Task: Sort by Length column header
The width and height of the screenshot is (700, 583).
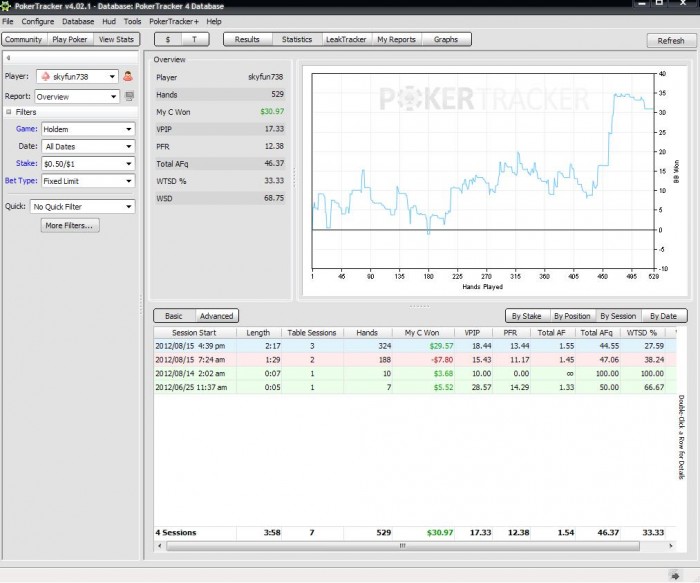Action: click(258, 333)
